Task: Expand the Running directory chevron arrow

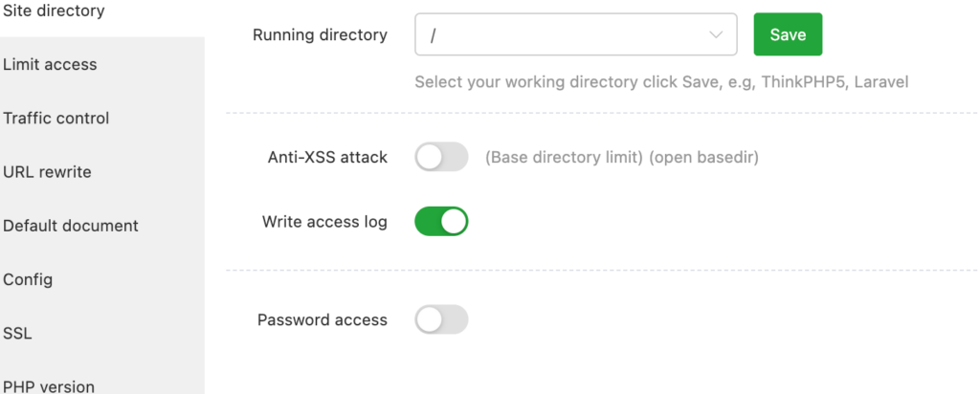Action: pos(716,34)
